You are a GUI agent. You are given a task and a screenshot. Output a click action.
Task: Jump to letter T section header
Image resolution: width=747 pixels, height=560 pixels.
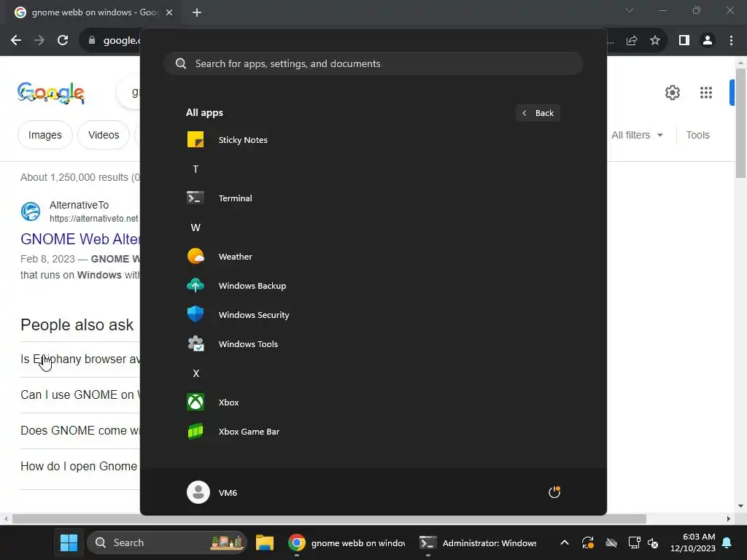click(x=196, y=169)
